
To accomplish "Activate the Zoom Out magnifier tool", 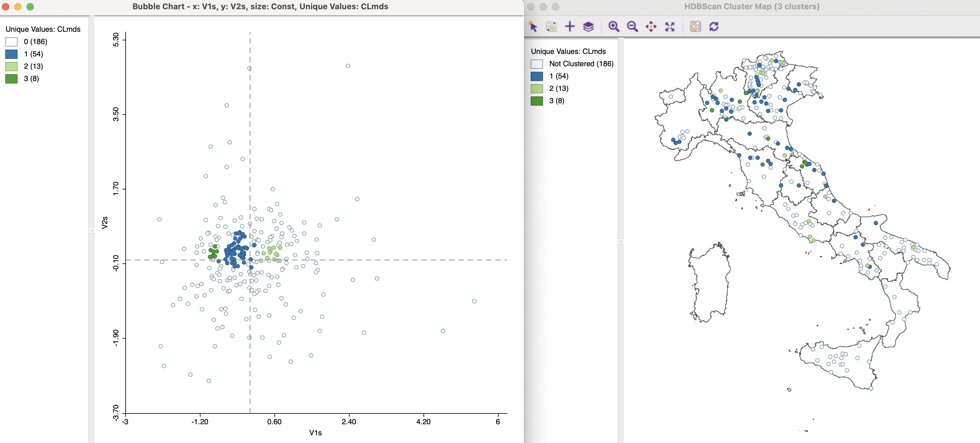I will pyautogui.click(x=632, y=26).
